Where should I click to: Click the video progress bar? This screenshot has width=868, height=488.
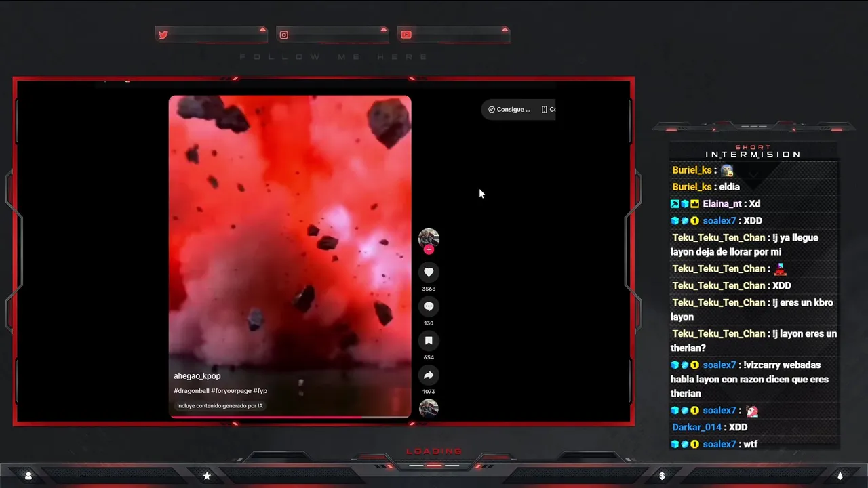click(x=290, y=417)
